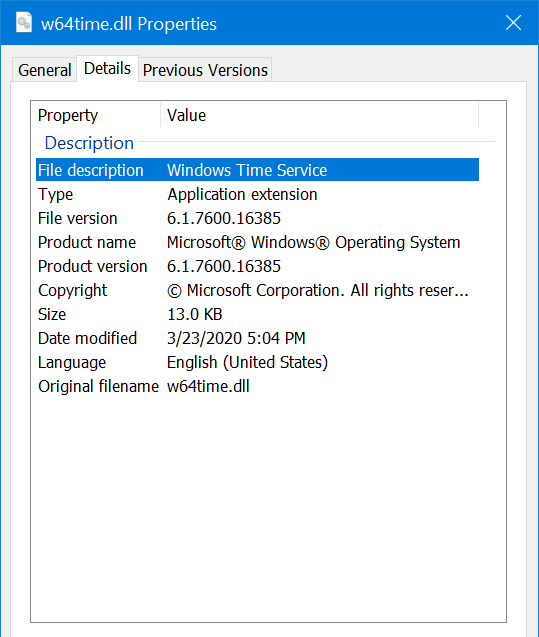Select the Language property row
Viewport: 539px width, 637px height.
[x=258, y=362]
